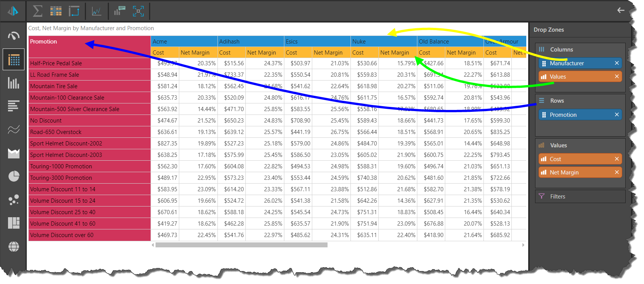Click the Filters drop zone
The height and width of the screenshot is (284, 644).
580,197
